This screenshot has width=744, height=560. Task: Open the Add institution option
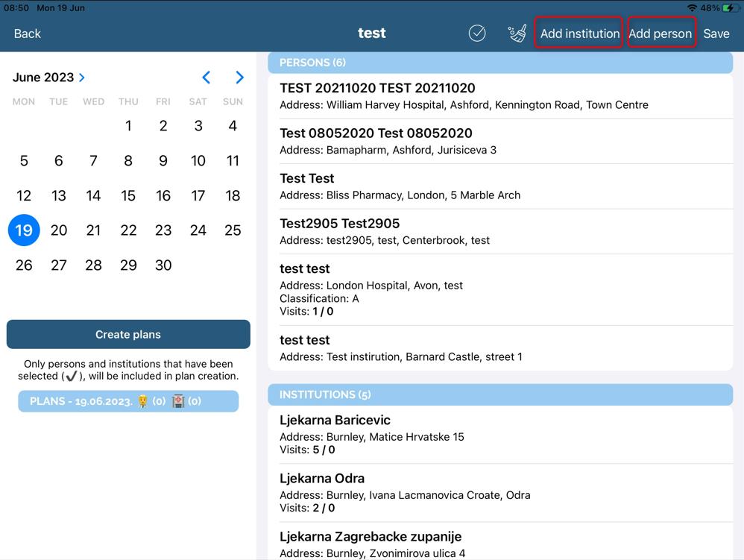click(x=579, y=34)
